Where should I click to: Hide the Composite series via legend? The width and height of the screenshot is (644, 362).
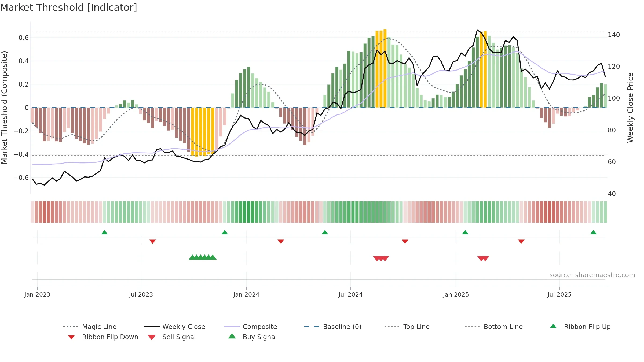[250, 327]
